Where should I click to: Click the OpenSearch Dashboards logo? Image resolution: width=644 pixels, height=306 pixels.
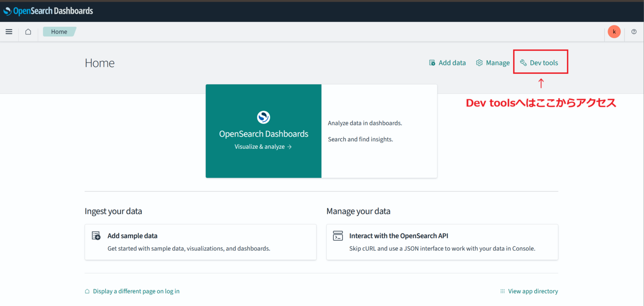[48, 10]
